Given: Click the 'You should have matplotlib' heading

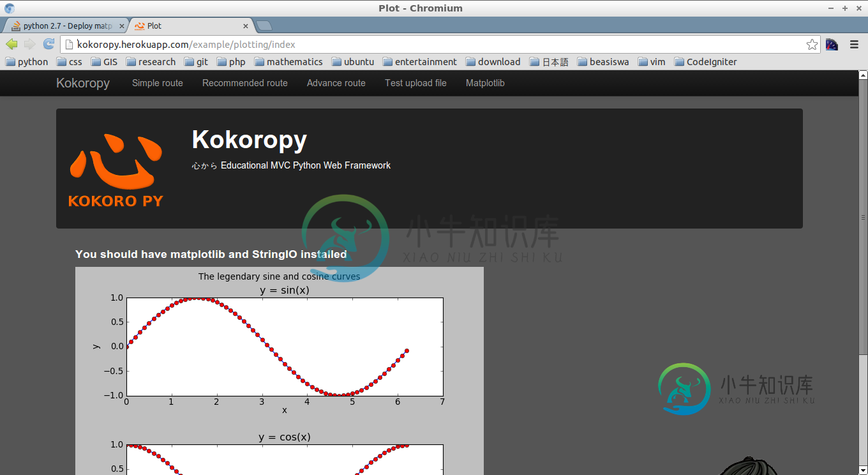Looking at the screenshot, I should click(x=211, y=254).
